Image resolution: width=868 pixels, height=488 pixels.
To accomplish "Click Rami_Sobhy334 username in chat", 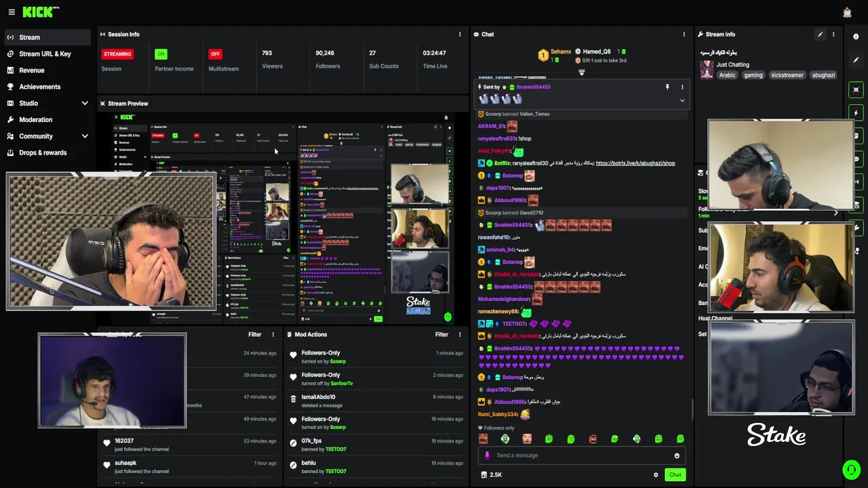I will pos(498,414).
